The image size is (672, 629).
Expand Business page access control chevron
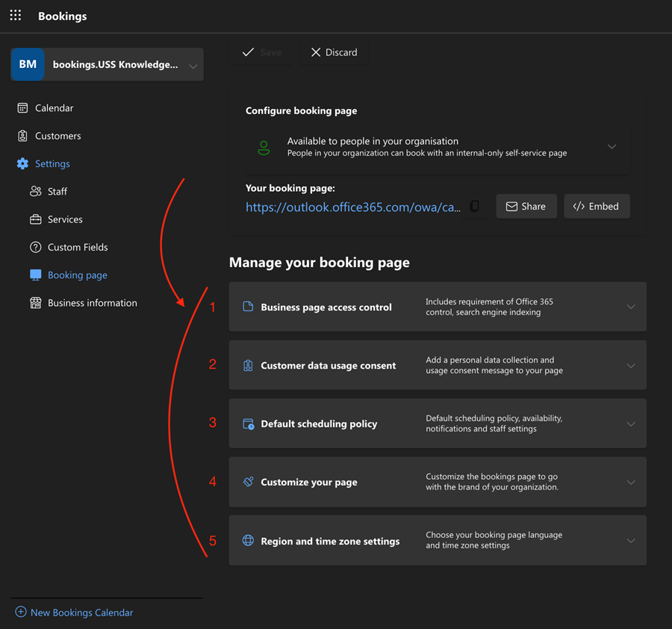631,307
